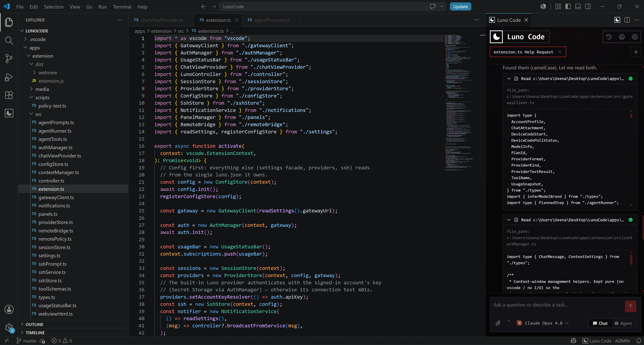This screenshot has width=644, height=345.
Task: Collapse the gatewayClient.ts Read block
Action: click(509, 78)
